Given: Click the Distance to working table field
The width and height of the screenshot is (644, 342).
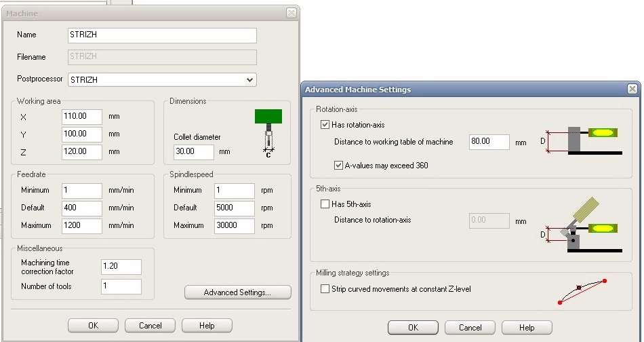Looking at the screenshot, I should tap(489, 142).
